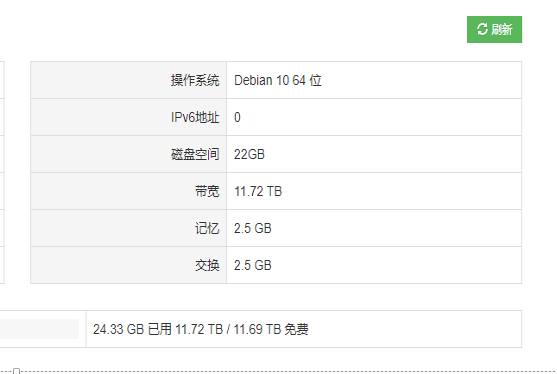Select the 带宽 label cell
The width and height of the screenshot is (557, 374).
129,191
